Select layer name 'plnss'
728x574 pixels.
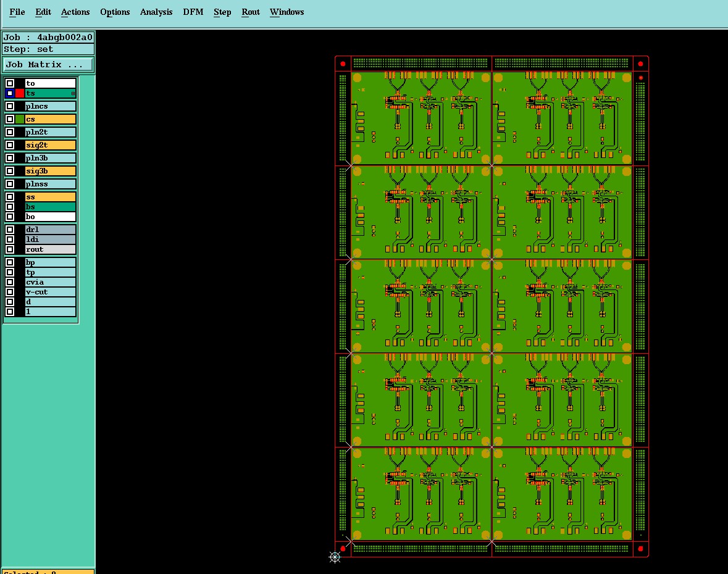click(x=50, y=184)
